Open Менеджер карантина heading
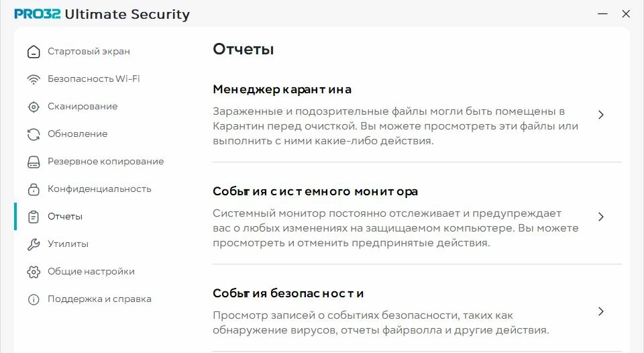 pos(282,89)
